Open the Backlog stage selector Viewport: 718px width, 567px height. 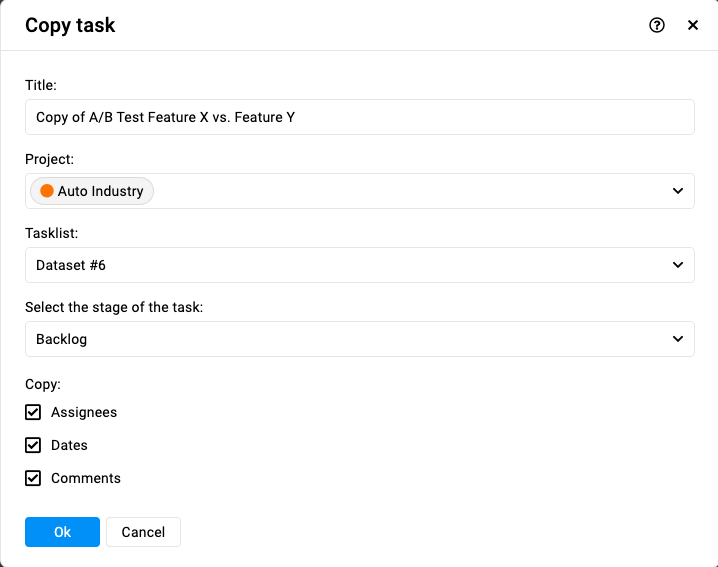tap(359, 339)
